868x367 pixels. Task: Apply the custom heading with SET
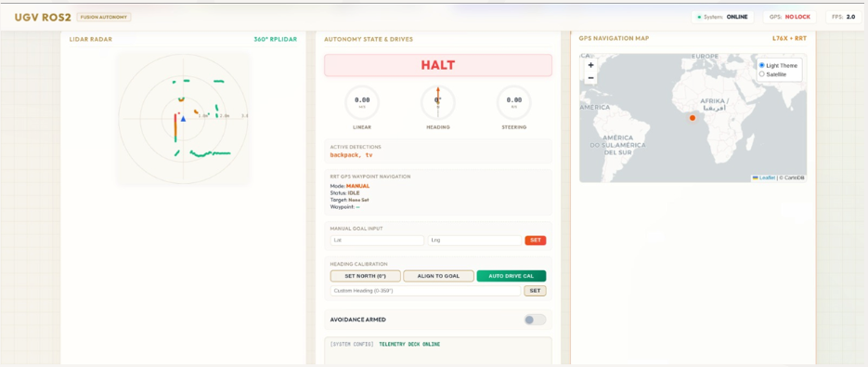tap(536, 291)
